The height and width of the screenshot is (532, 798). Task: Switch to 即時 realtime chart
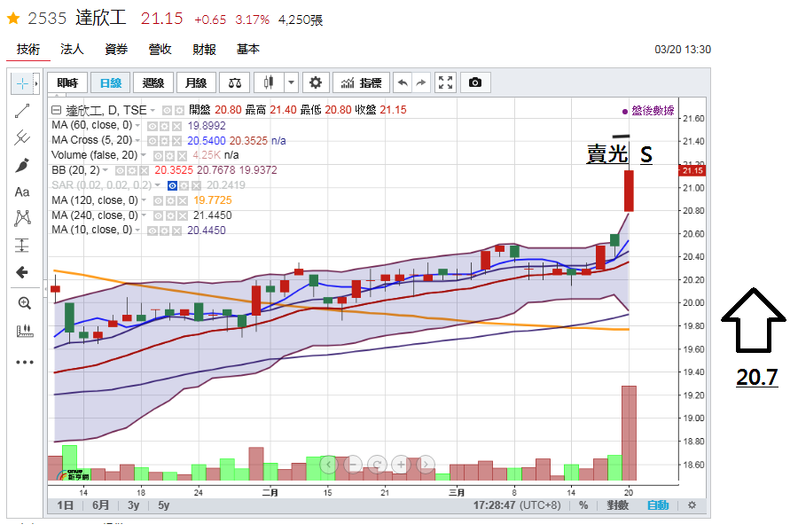click(67, 82)
